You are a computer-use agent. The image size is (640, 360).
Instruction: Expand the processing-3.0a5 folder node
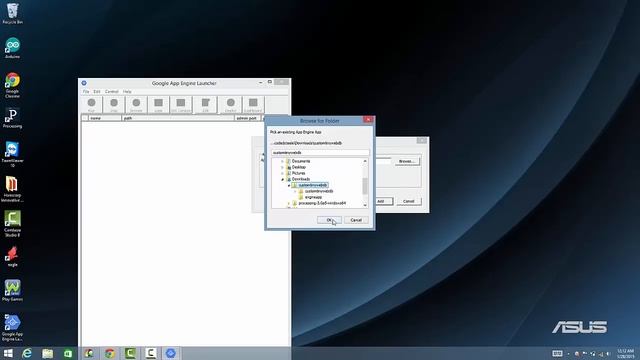tap(289, 203)
